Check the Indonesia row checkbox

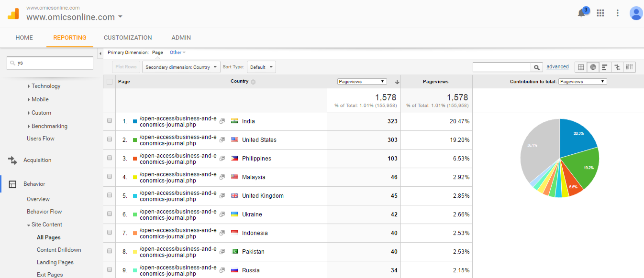click(110, 233)
